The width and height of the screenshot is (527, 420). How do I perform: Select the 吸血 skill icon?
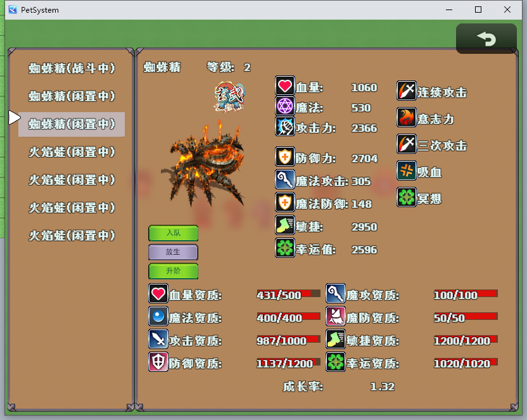pyautogui.click(x=407, y=170)
